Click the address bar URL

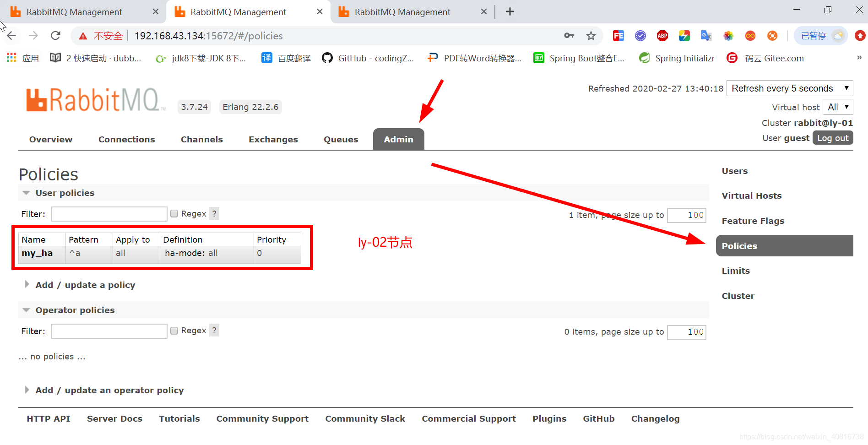click(x=208, y=36)
